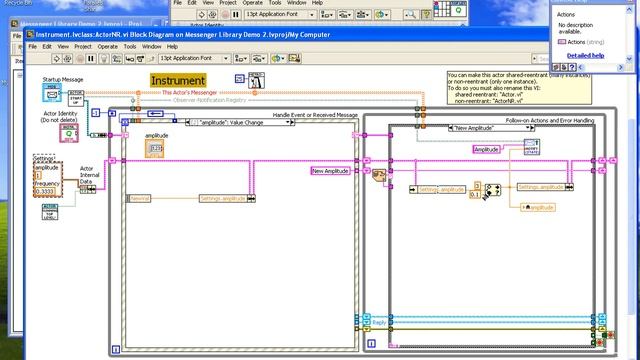Click Search magnifier in the rear VI window

click(x=410, y=15)
